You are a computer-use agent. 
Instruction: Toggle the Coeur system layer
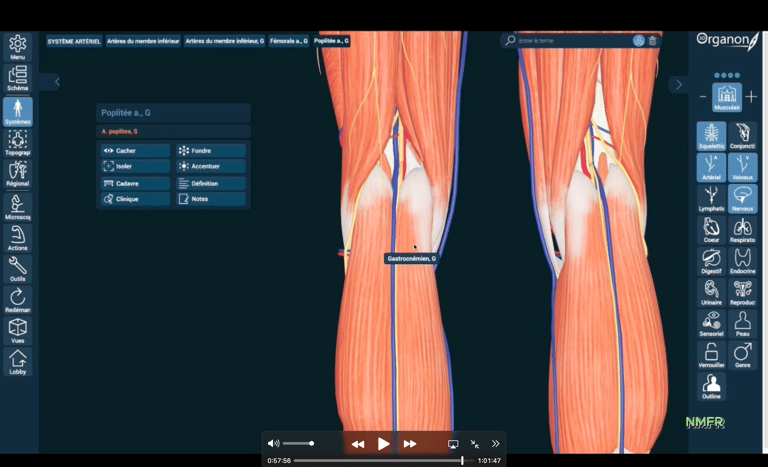coord(711,230)
